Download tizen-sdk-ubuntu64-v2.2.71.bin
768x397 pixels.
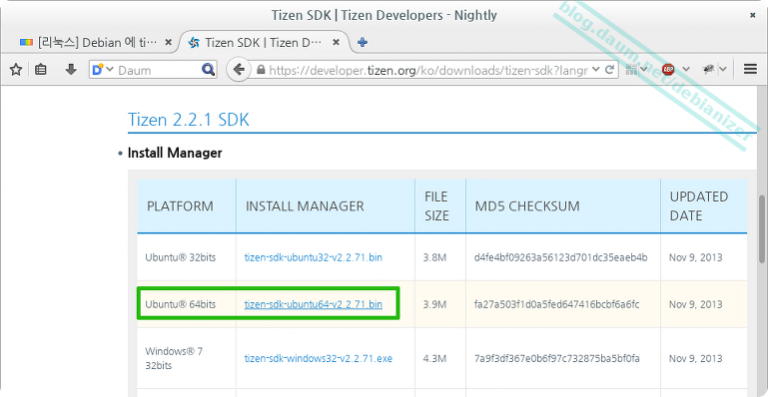(x=313, y=304)
